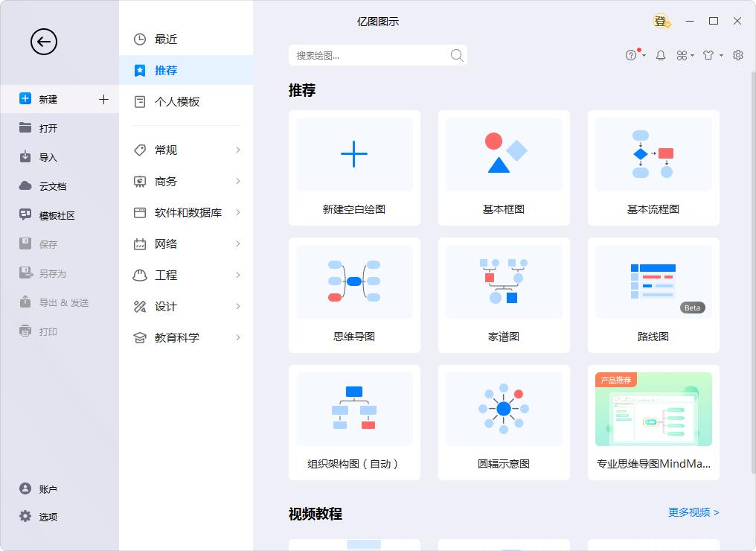The image size is (756, 551).
Task: Expand the 商务 category chevron
Action: coord(237,181)
